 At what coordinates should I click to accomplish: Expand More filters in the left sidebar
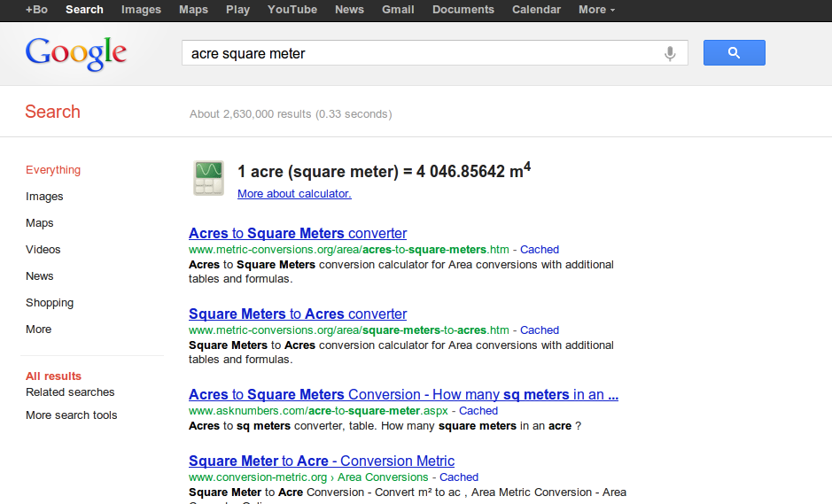click(x=39, y=329)
